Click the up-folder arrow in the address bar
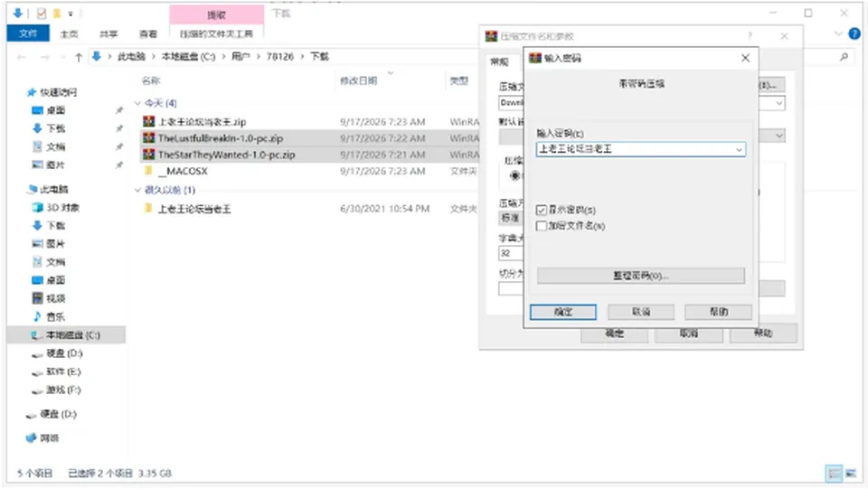Screen dimensions: 868x489 [79, 56]
